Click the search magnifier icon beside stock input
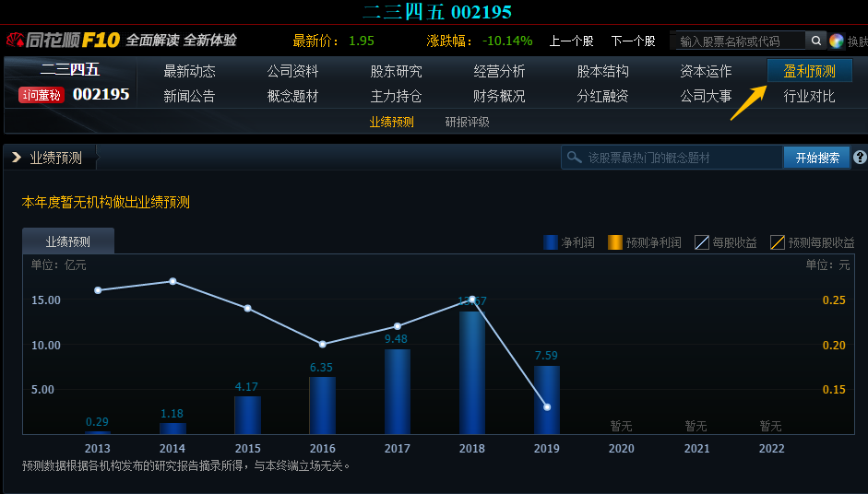Screen dimensions: 868x494 point(815,41)
